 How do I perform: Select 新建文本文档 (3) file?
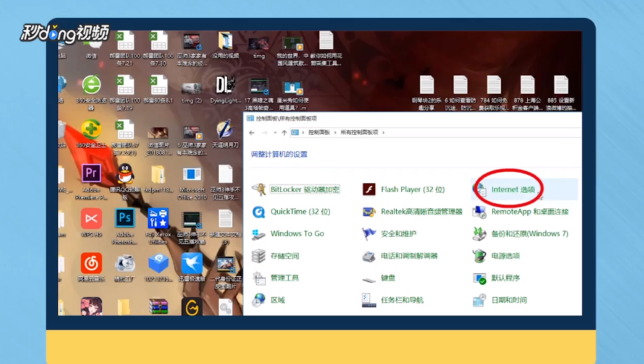(x=226, y=226)
